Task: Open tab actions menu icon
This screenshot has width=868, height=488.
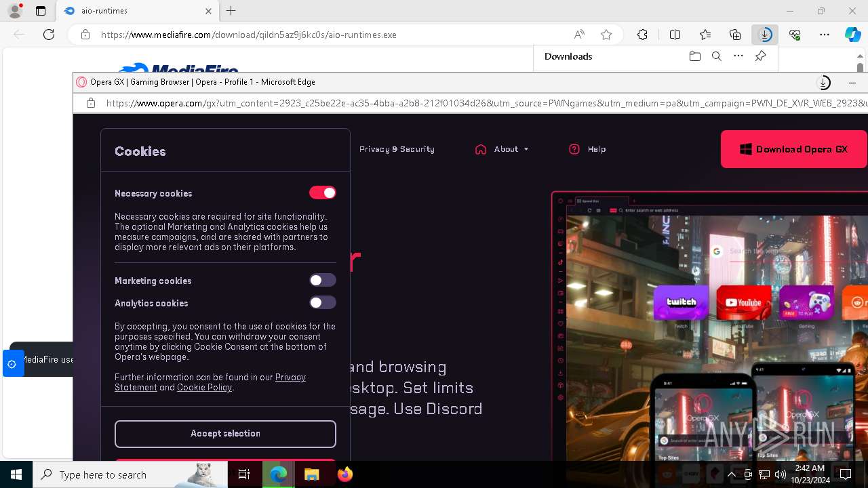Action: tap(41, 11)
